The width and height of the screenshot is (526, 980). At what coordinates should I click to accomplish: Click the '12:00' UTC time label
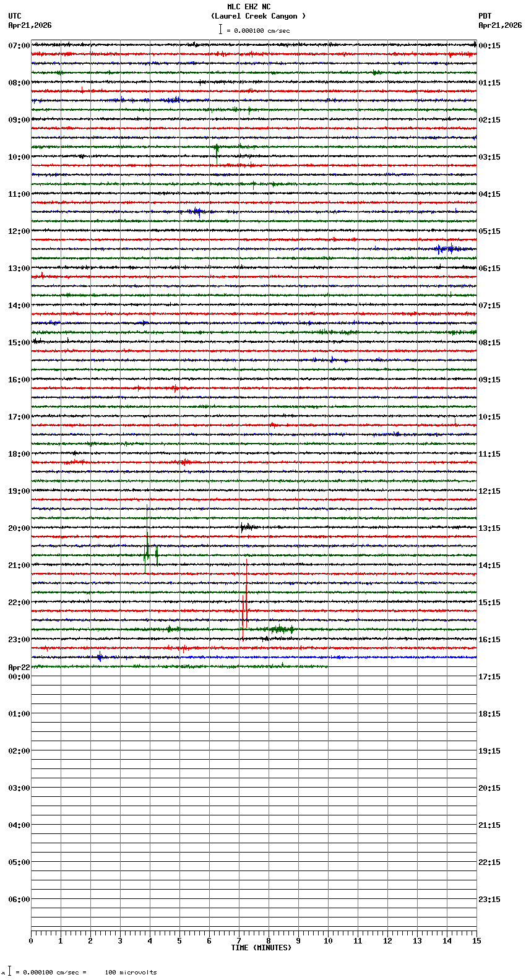pos(19,231)
